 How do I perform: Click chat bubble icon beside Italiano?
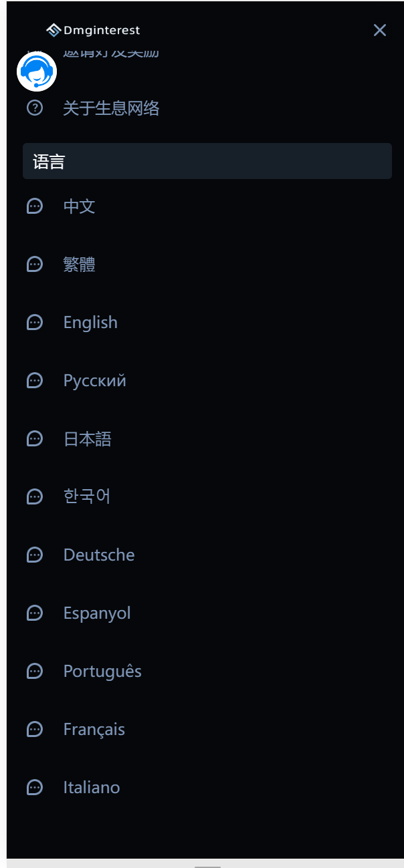pyautogui.click(x=35, y=787)
